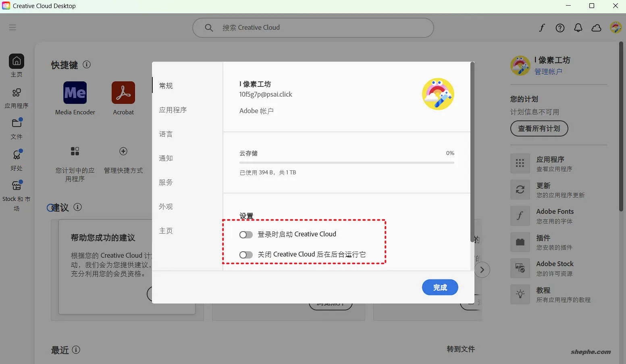This screenshot has width=626, height=364.
Task: Click 帮助您成功的建议 card heading
Action: [103, 238]
